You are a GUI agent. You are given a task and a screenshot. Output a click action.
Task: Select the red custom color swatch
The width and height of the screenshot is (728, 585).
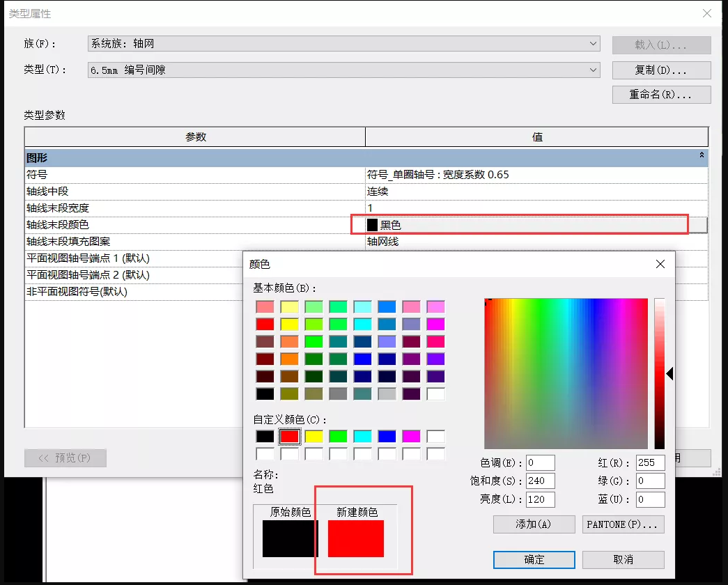289,437
